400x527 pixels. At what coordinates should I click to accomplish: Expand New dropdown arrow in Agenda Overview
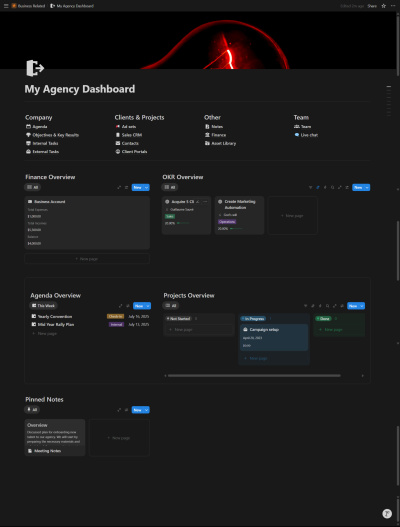coord(148,306)
